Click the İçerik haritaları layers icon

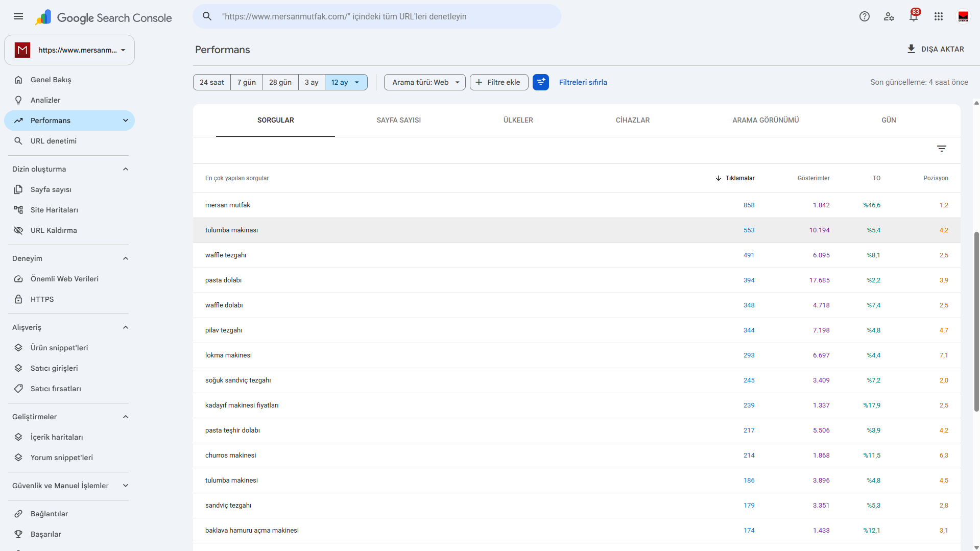tap(18, 437)
